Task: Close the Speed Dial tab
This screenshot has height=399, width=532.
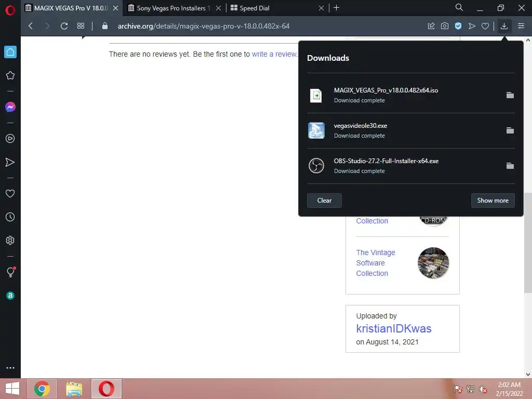Action: click(321, 8)
